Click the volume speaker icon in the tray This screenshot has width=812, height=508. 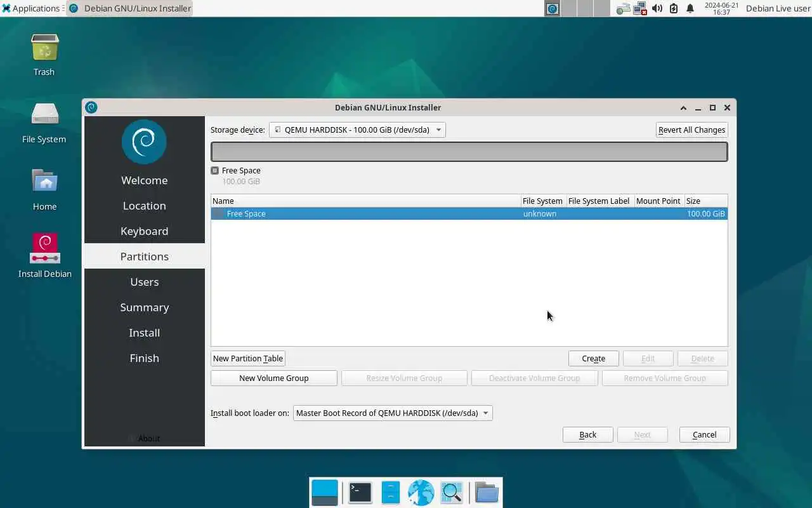click(x=657, y=8)
